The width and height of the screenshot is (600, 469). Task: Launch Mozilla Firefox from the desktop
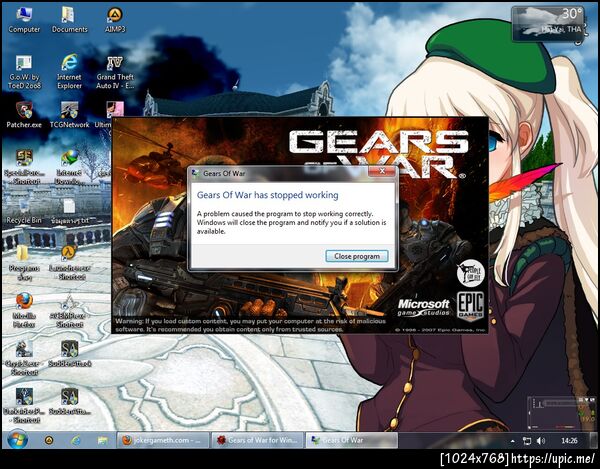[x=24, y=311]
